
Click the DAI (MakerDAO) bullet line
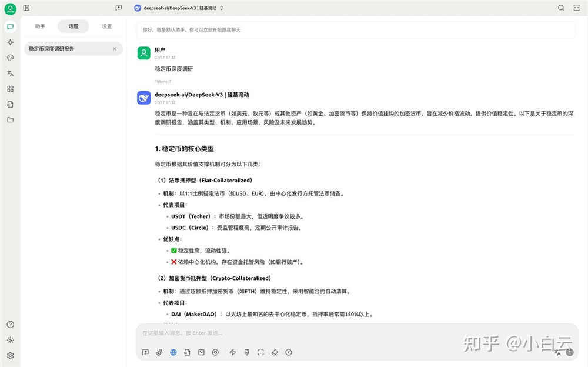[x=273, y=315]
